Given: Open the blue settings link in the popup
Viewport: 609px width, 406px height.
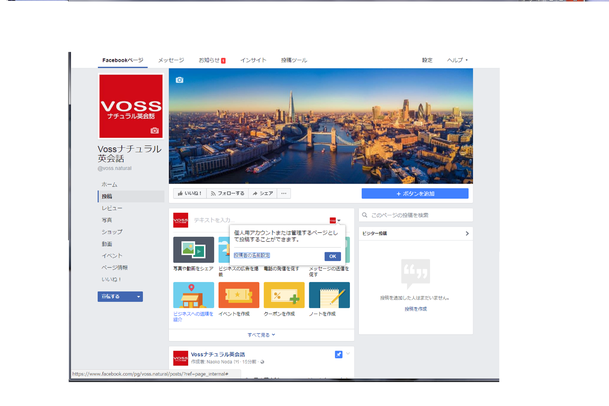Looking at the screenshot, I should 252,255.
